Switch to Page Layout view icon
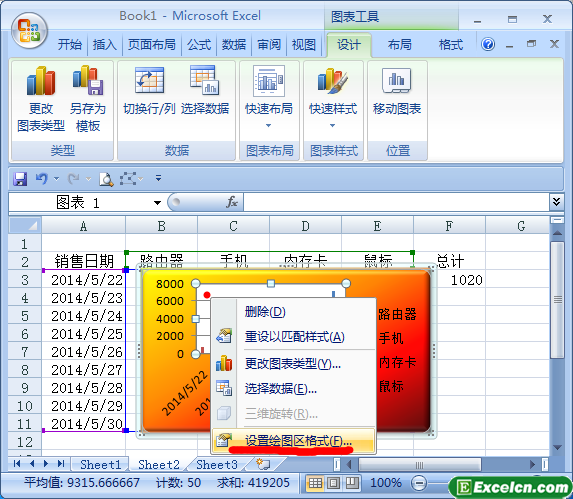Viewport: 573px width, 499px height. pyautogui.click(x=333, y=483)
